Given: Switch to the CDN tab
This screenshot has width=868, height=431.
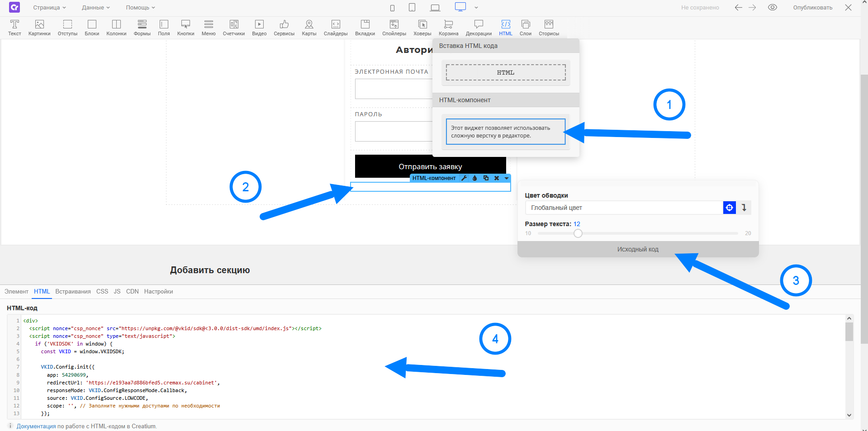Looking at the screenshot, I should coord(133,292).
